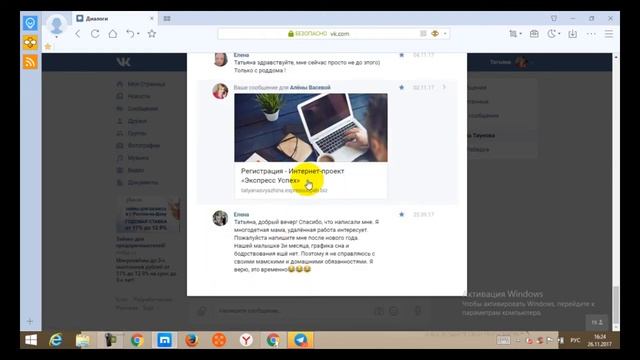The image size is (640, 360).
Task: Open Елена's avatar on the bottom message
Action: tap(220, 218)
